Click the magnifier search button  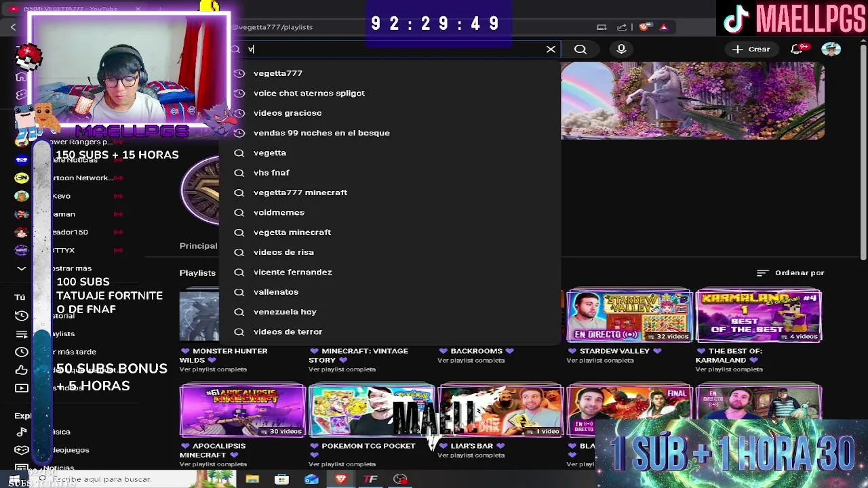pos(580,49)
